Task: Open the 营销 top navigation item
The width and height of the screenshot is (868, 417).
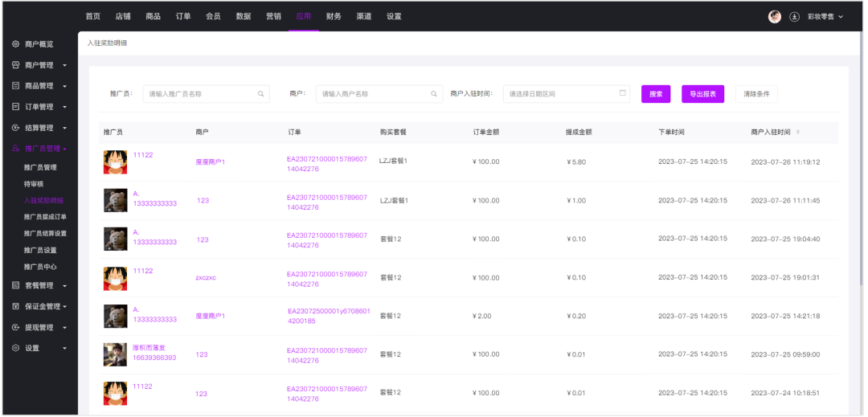Action: point(273,16)
